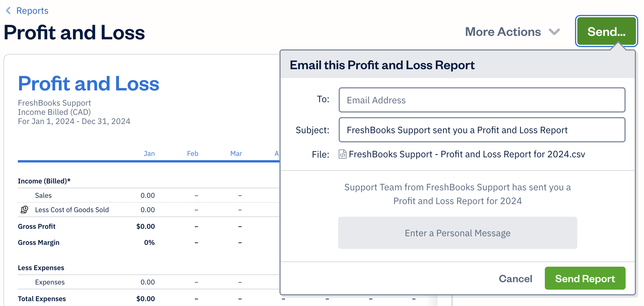The image size is (644, 306).
Task: Expand the More Actions dropdown chevron
Action: point(554,32)
